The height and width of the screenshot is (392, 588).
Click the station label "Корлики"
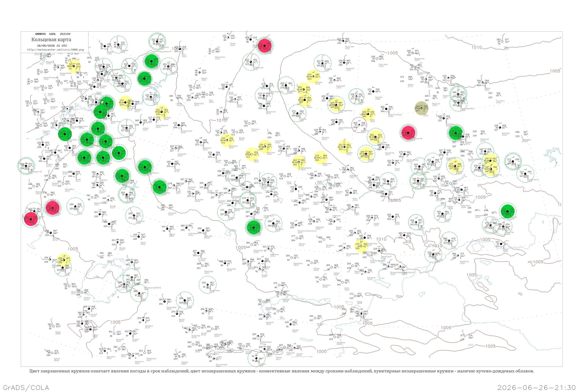(379, 98)
